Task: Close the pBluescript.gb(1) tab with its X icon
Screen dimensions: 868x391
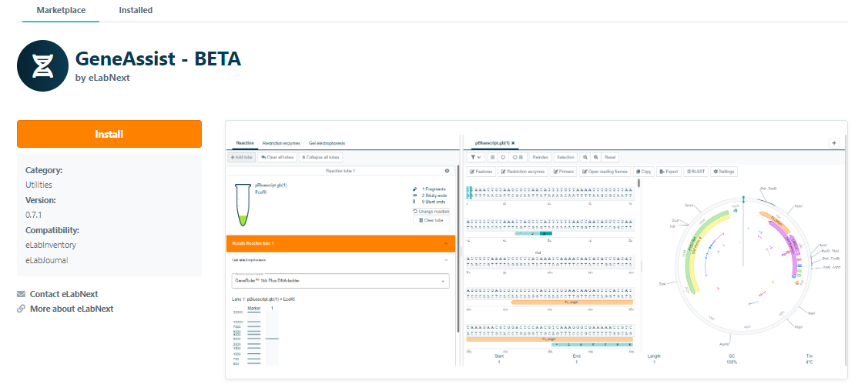Action: pyautogui.click(x=513, y=143)
